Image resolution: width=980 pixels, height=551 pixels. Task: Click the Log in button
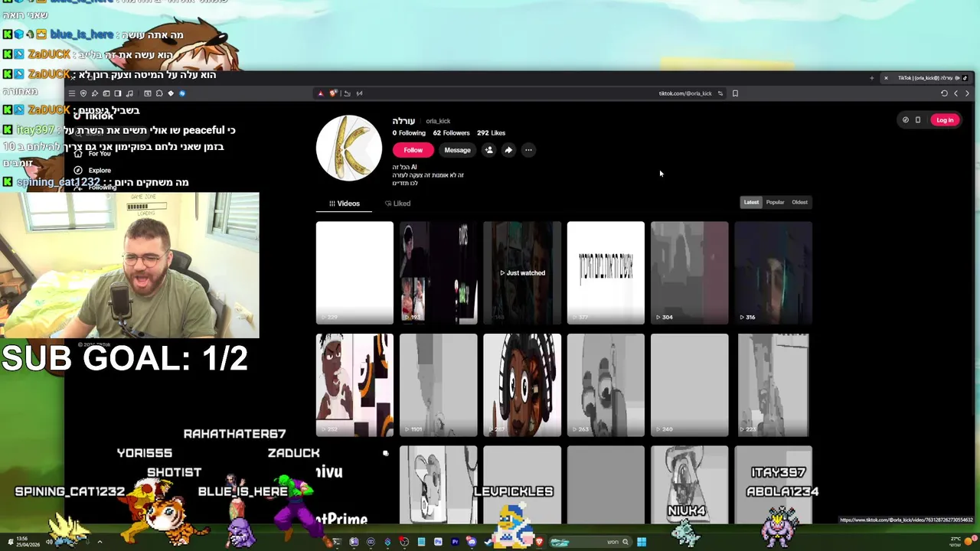[945, 119]
